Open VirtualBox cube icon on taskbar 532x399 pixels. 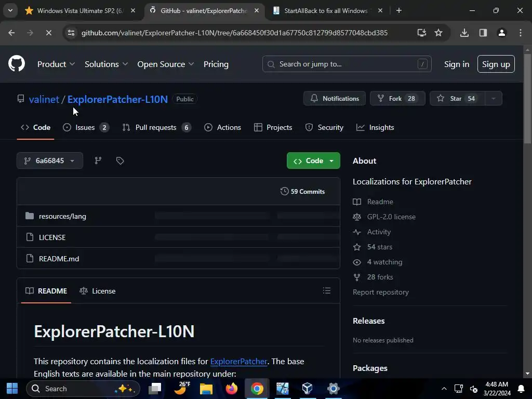click(x=307, y=389)
